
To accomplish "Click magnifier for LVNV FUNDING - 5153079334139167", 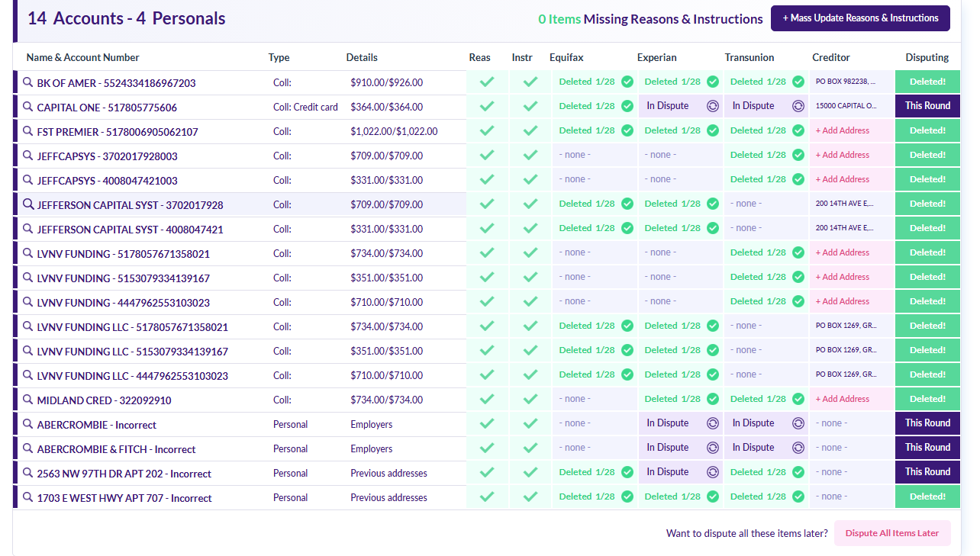I will pos(28,278).
